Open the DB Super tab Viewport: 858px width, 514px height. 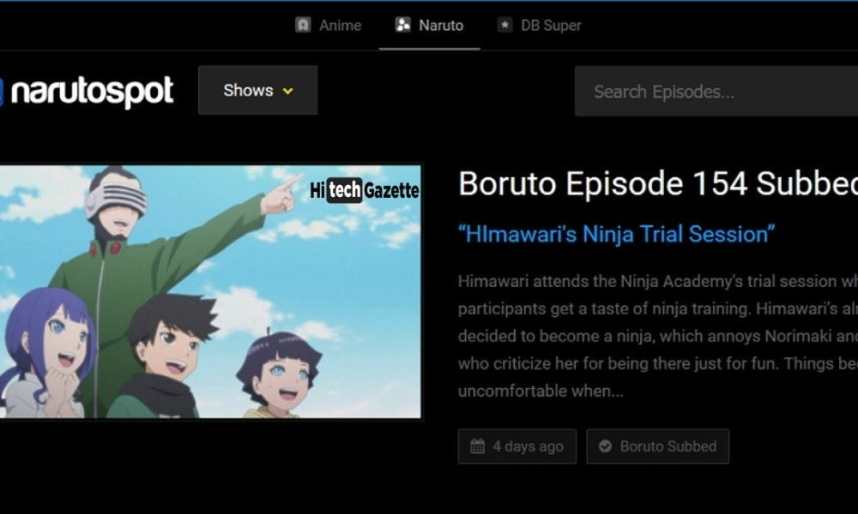(539, 25)
